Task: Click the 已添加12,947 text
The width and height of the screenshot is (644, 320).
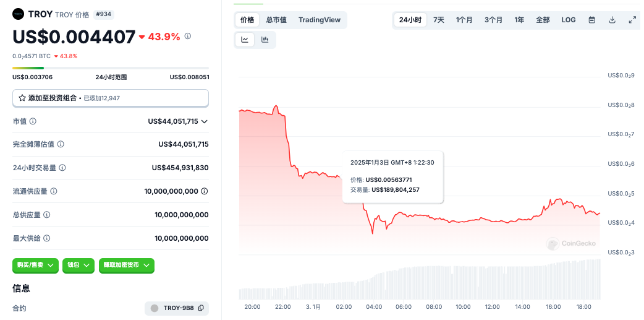Action: (102, 98)
